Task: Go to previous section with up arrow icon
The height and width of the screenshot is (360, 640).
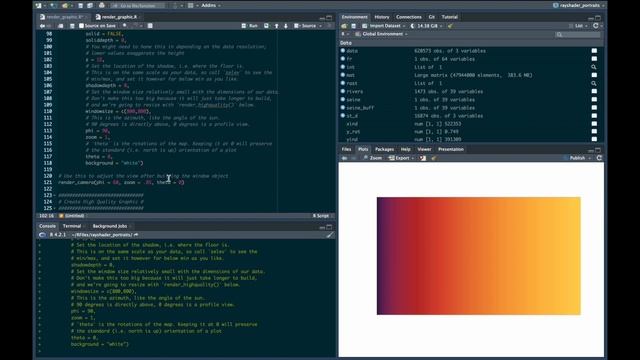Action: tap(276, 26)
